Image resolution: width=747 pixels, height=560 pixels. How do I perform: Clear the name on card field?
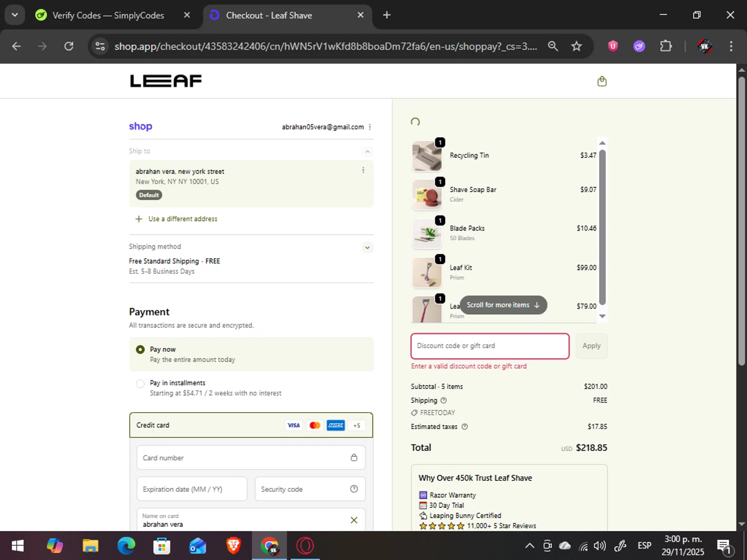pyautogui.click(x=354, y=520)
